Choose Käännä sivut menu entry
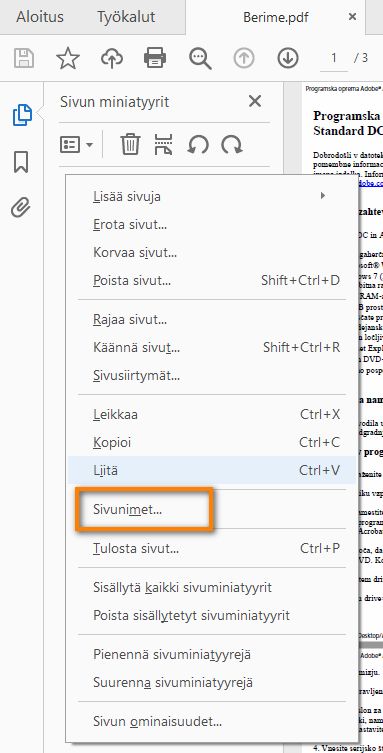Image resolution: width=383 pixels, height=753 pixels. [x=212, y=347]
